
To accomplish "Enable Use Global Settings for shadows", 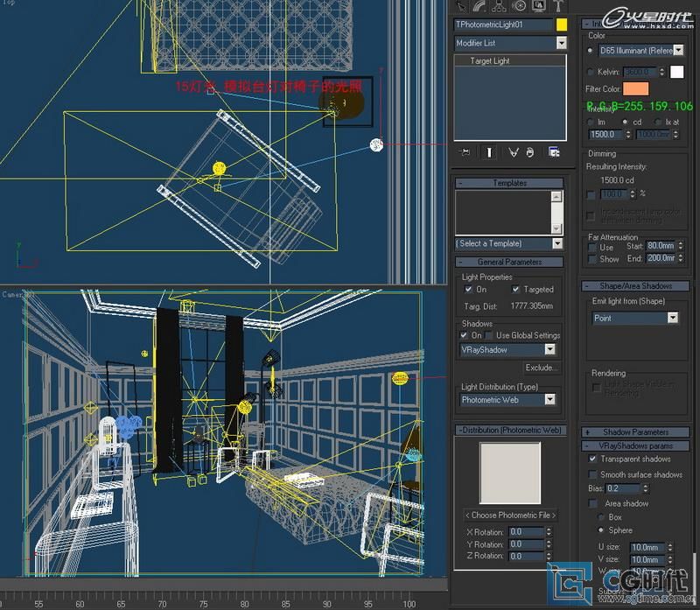I will click(x=488, y=335).
